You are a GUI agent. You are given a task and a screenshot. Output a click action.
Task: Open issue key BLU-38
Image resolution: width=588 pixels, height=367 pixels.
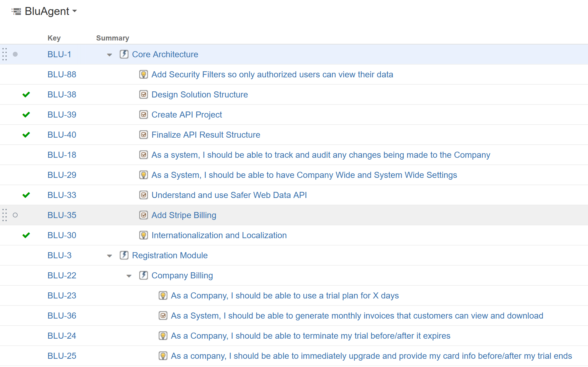[62, 94]
